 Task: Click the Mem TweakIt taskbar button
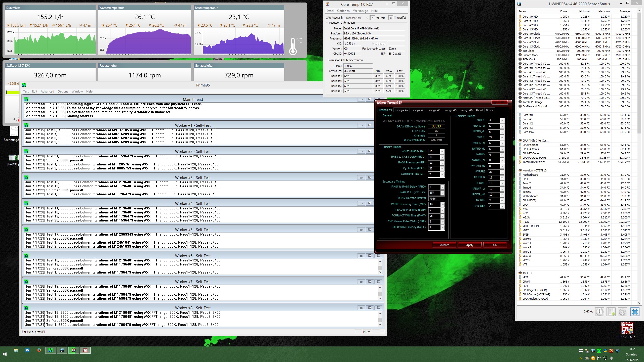coord(85,350)
